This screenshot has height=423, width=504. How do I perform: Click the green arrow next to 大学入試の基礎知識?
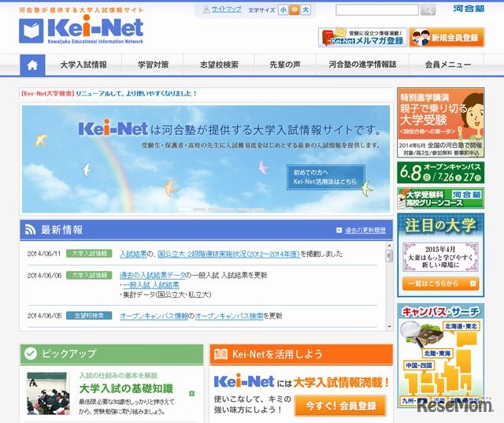coord(192,393)
